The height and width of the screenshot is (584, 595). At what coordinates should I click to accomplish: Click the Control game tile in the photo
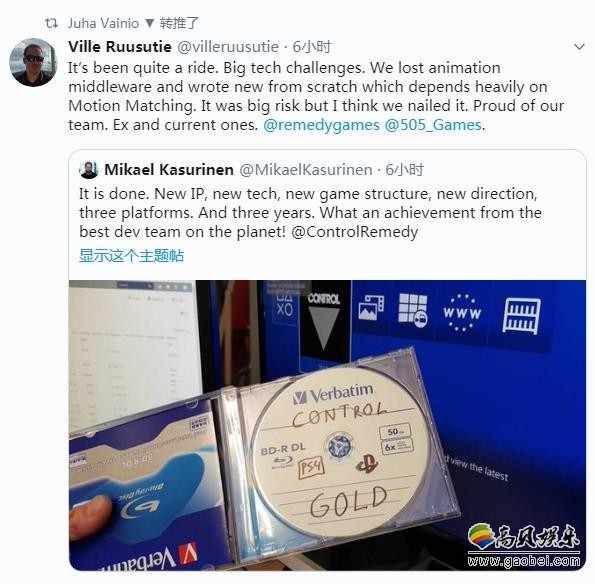[x=324, y=323]
